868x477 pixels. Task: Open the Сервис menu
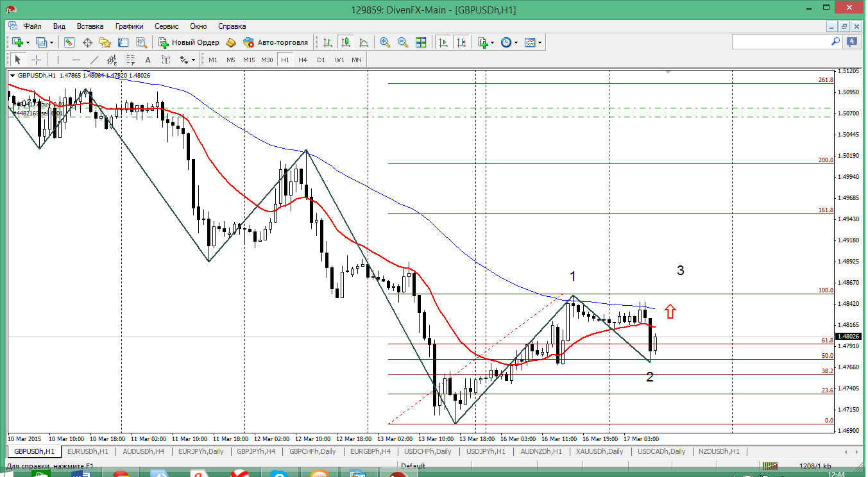(167, 26)
